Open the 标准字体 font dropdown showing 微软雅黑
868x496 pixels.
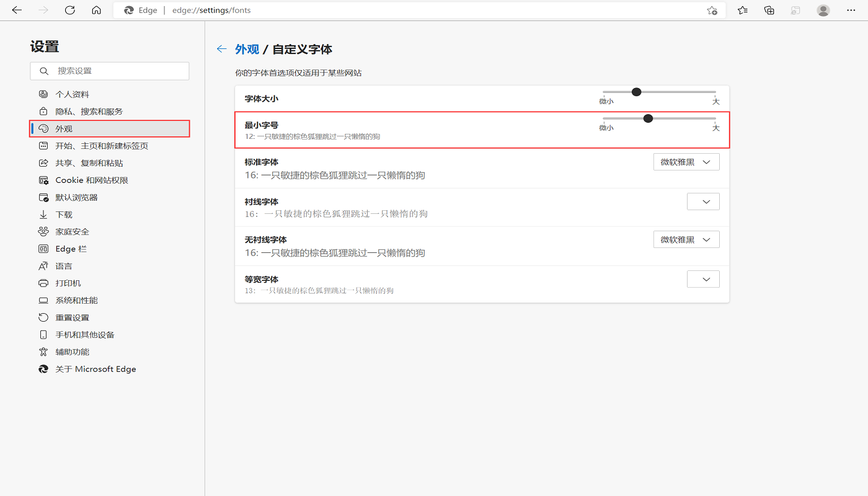pyautogui.click(x=686, y=161)
